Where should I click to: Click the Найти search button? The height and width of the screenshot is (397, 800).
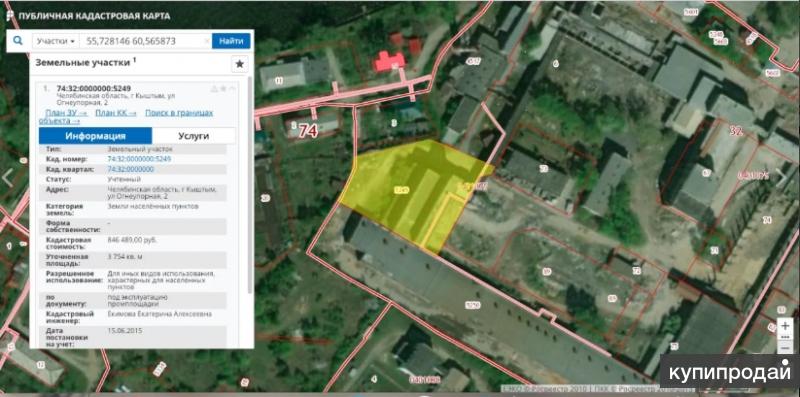[231, 41]
